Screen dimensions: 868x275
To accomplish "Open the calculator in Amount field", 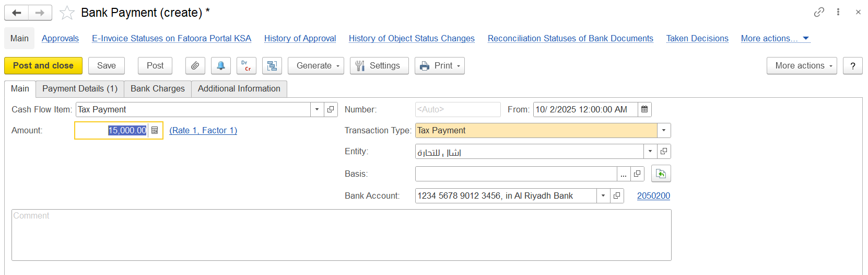I will pyautogui.click(x=155, y=131).
